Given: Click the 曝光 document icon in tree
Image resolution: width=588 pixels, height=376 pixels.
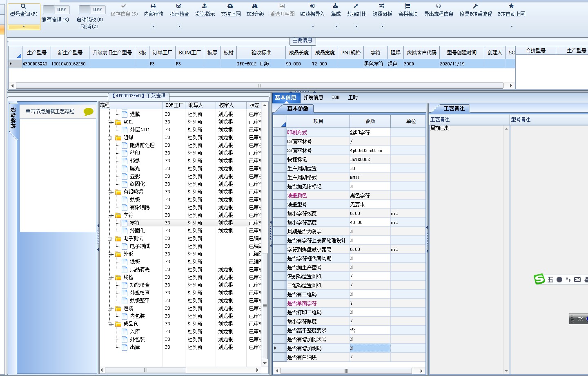Looking at the screenshot, I should (125, 168).
